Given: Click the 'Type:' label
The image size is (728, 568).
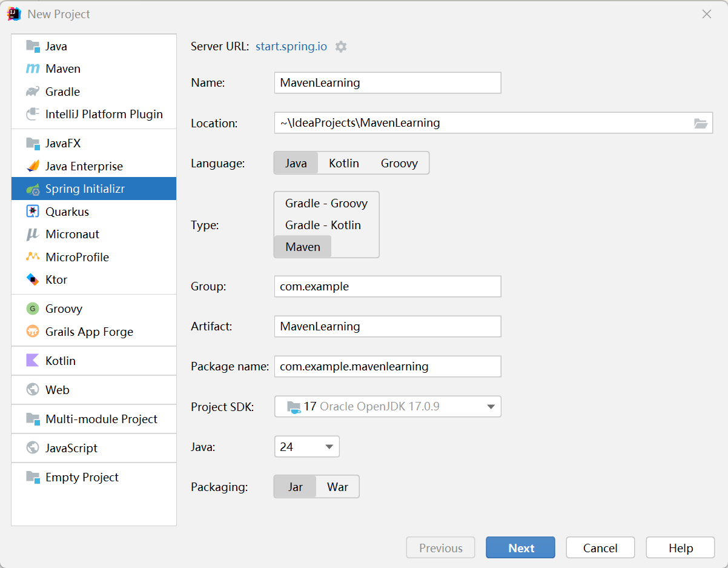Looking at the screenshot, I should [x=205, y=225].
